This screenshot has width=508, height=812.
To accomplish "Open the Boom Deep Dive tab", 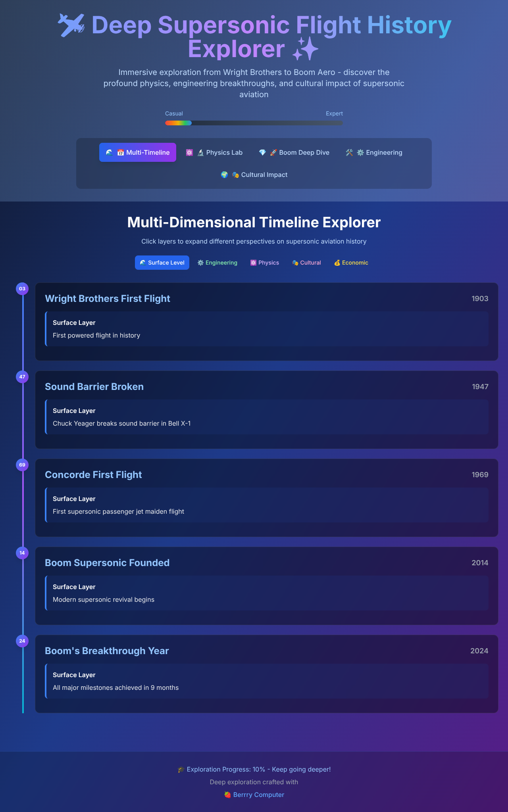I will [294, 152].
